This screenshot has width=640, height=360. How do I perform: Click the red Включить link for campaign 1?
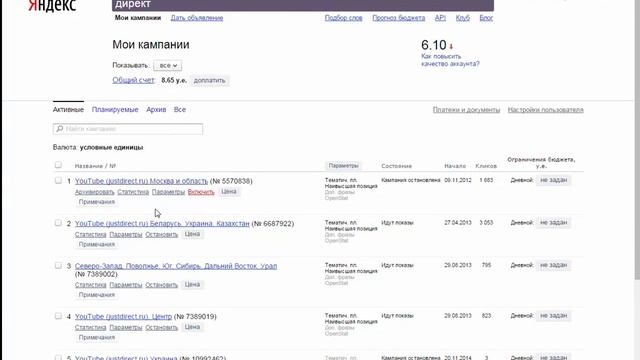pos(201,192)
